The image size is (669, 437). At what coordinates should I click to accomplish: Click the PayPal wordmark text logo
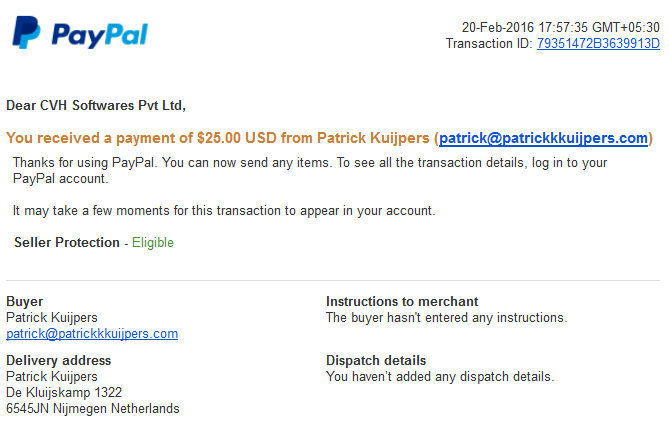pos(100,35)
